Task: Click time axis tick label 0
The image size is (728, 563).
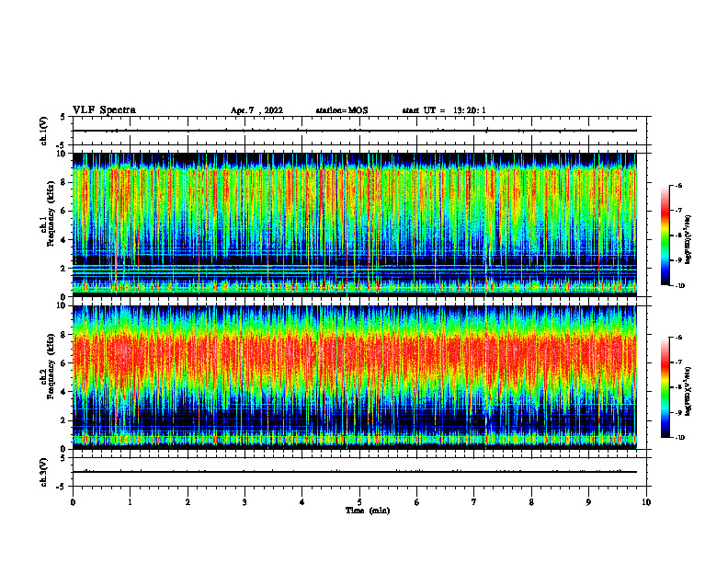Action: tap(73, 502)
